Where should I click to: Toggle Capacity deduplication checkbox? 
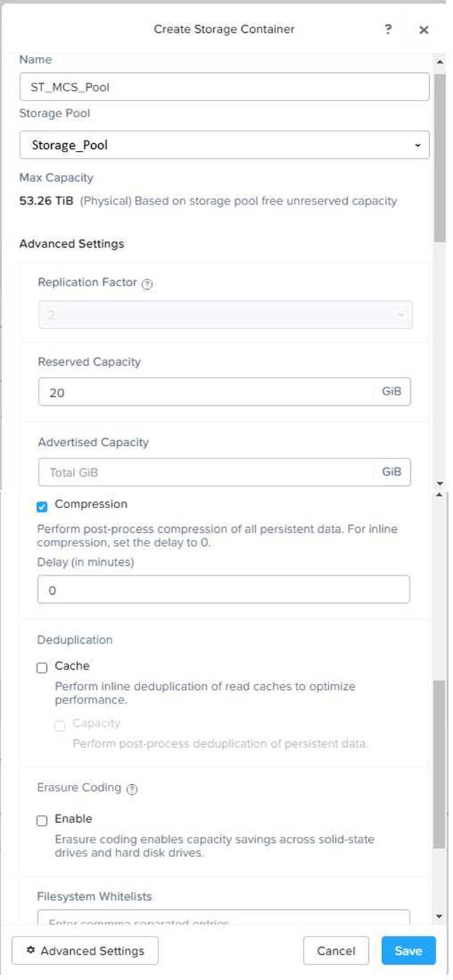60,725
